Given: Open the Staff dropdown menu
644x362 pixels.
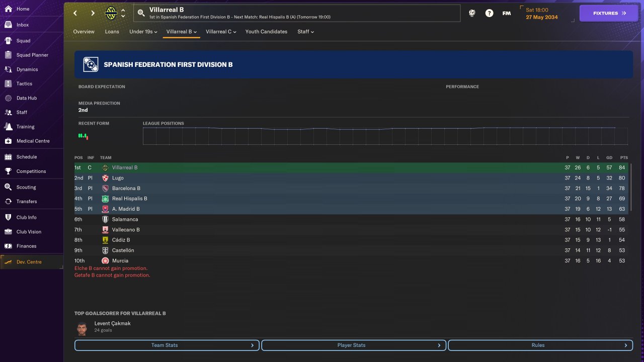Looking at the screenshot, I should tap(305, 32).
